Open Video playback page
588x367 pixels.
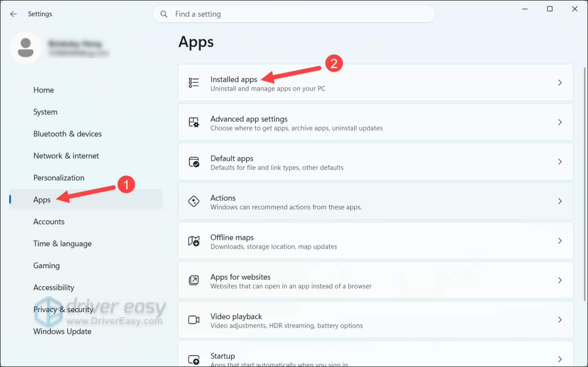coord(375,320)
